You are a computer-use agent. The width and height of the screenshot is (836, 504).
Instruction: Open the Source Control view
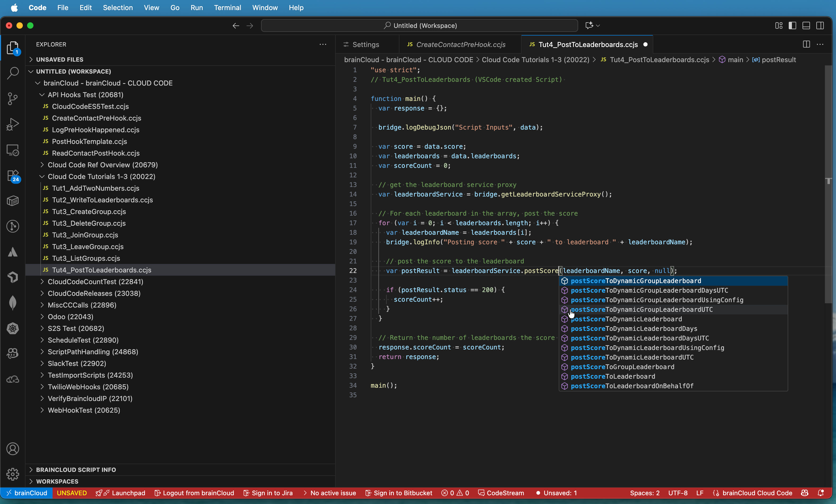click(x=13, y=98)
